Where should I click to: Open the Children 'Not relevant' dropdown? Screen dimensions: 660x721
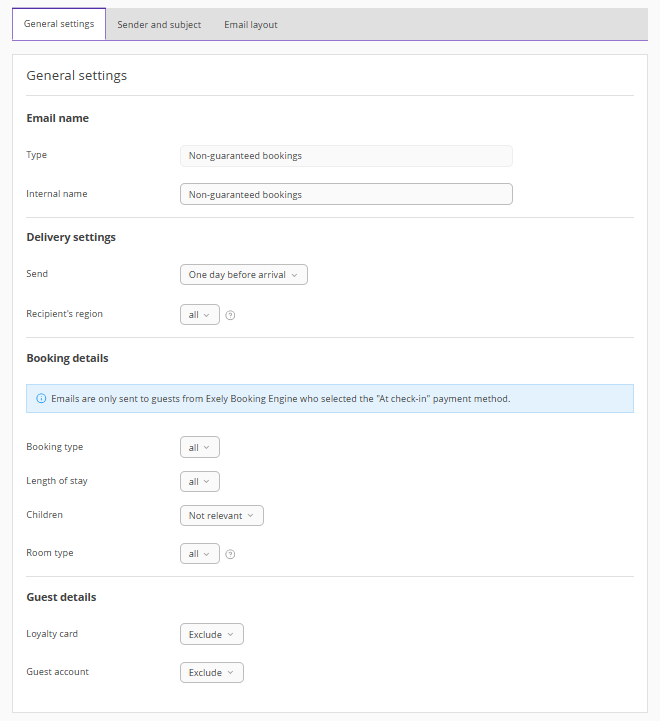pyautogui.click(x=221, y=516)
